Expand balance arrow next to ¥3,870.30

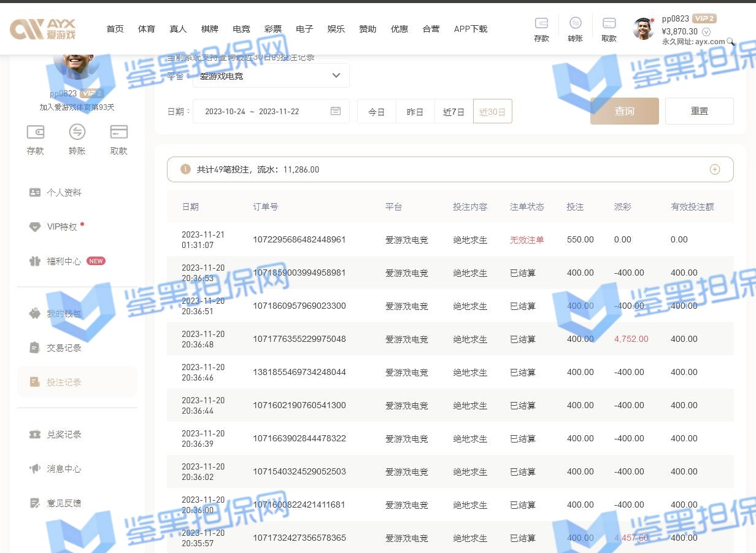coord(706,32)
